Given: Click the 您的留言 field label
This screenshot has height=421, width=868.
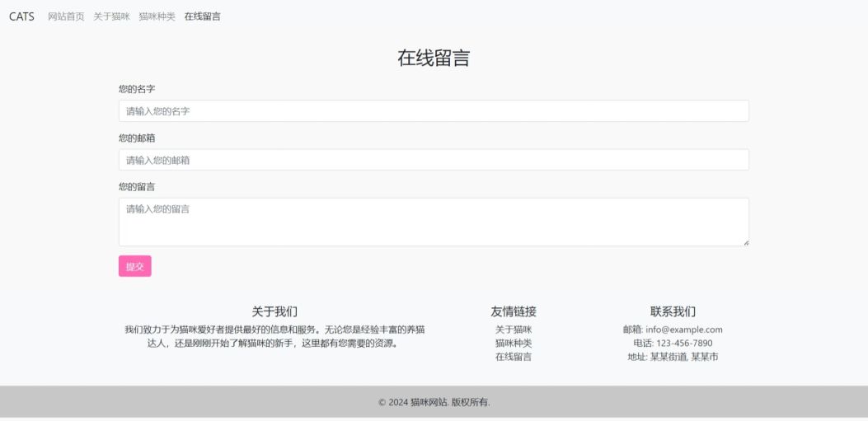Looking at the screenshot, I should (137, 187).
